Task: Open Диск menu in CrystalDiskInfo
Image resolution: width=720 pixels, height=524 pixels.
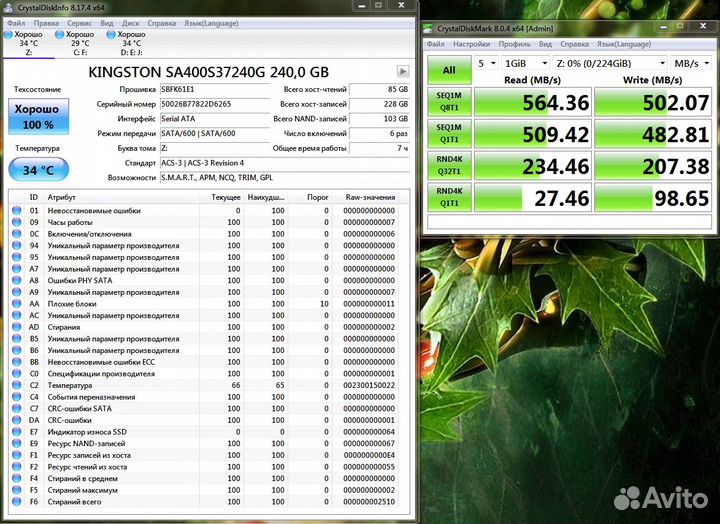Action: coord(131,23)
